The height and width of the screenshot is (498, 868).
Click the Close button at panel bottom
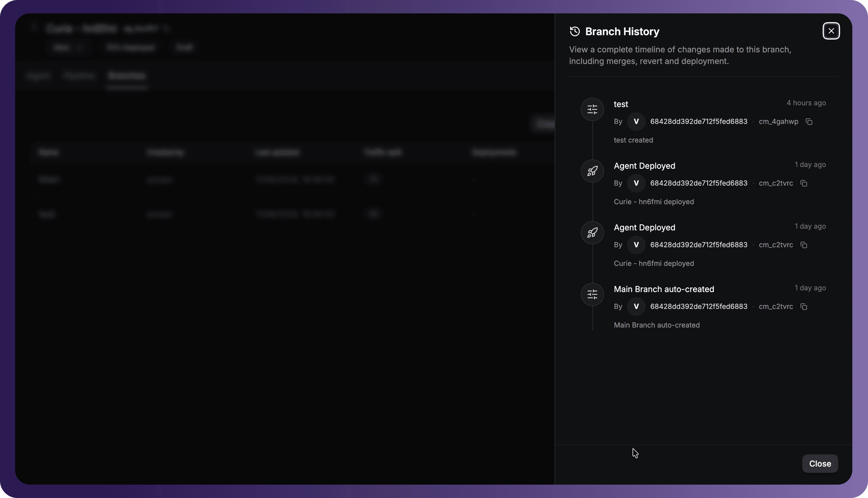(820, 463)
